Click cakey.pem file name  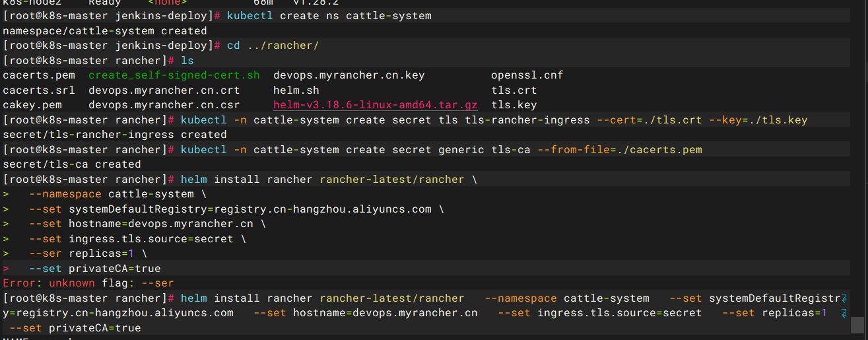click(x=32, y=105)
